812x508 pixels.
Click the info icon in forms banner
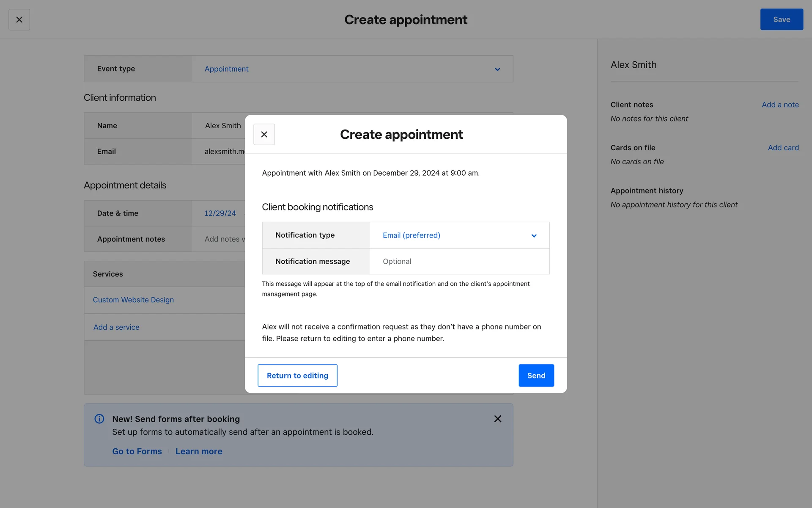click(99, 419)
